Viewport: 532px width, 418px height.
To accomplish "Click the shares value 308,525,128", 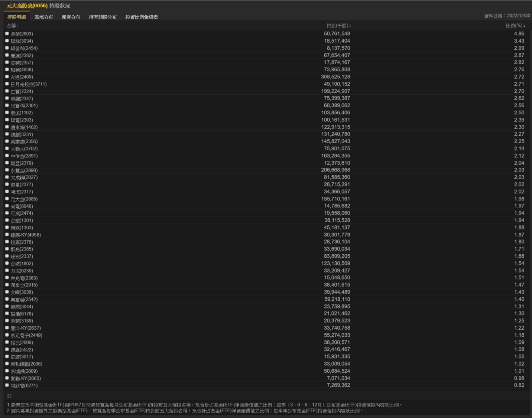I will click(x=335, y=77).
